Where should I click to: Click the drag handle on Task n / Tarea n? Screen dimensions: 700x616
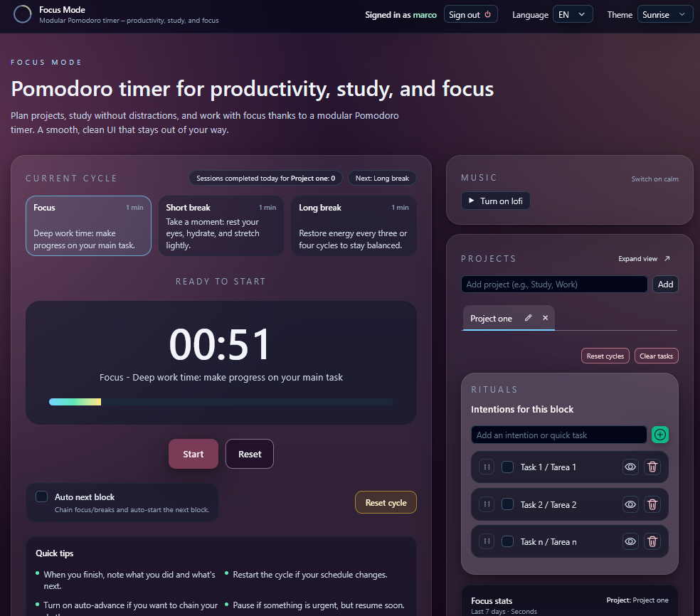coord(486,541)
